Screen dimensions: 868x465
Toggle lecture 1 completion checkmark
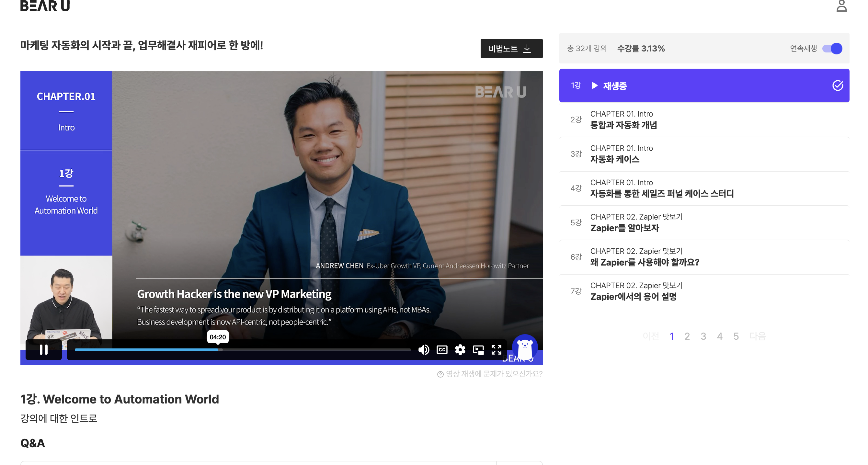838,85
